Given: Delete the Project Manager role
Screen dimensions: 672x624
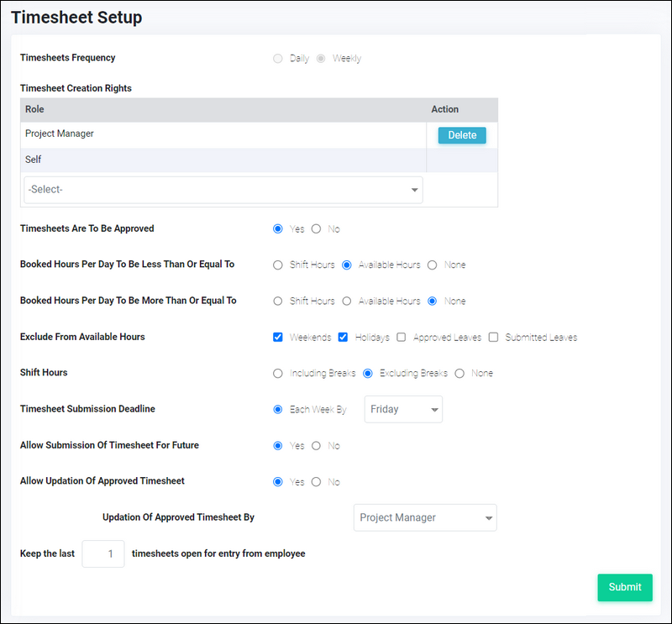Looking at the screenshot, I should [461, 135].
